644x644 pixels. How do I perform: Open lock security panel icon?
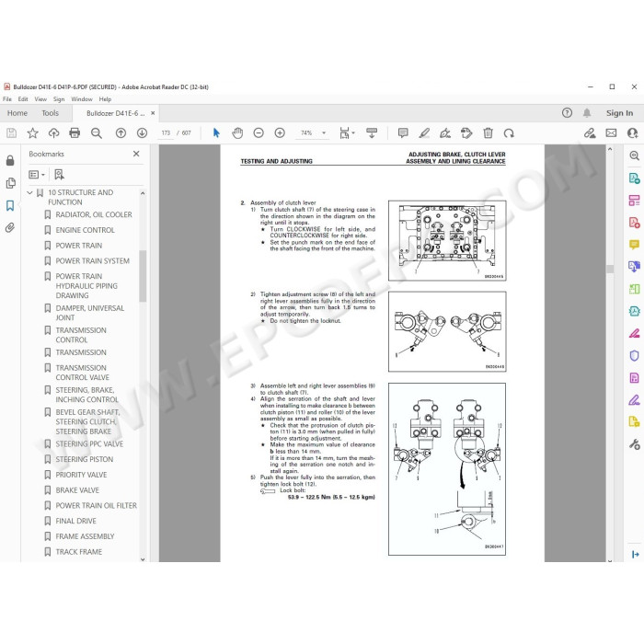(x=10, y=161)
